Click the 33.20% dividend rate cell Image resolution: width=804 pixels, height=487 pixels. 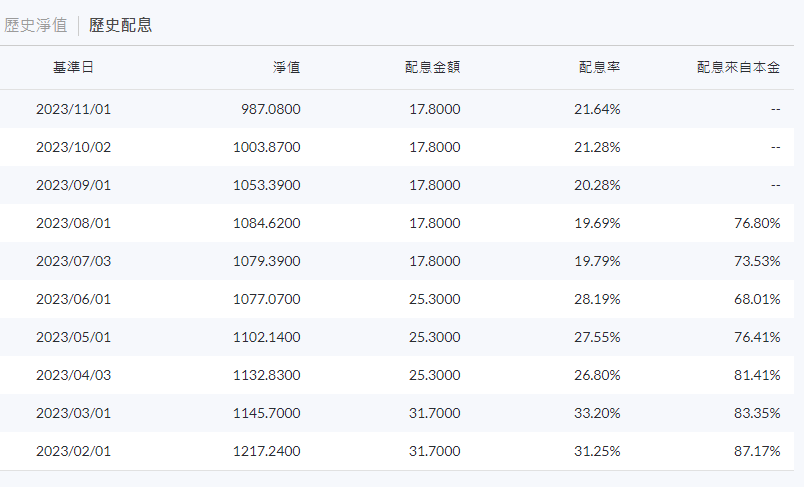coord(597,413)
